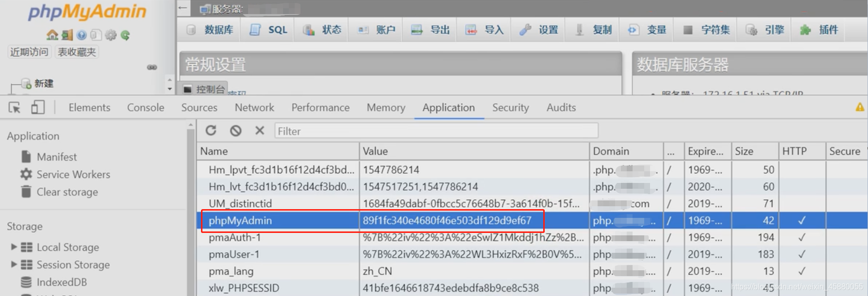Screen dimensions: 868x296
Task: Click the link-with-main-panel chain icon
Action: [x=152, y=67]
